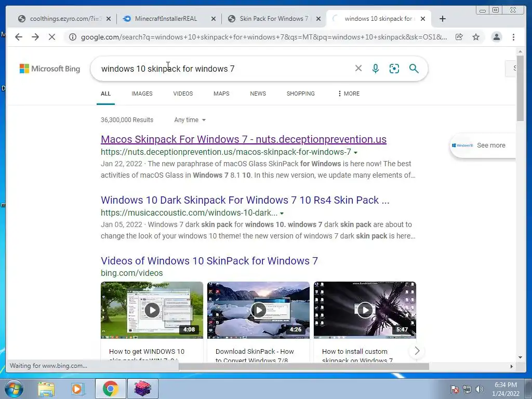Click inside the Bing search text field
Viewport: 532px width, 399px height.
tap(224, 69)
